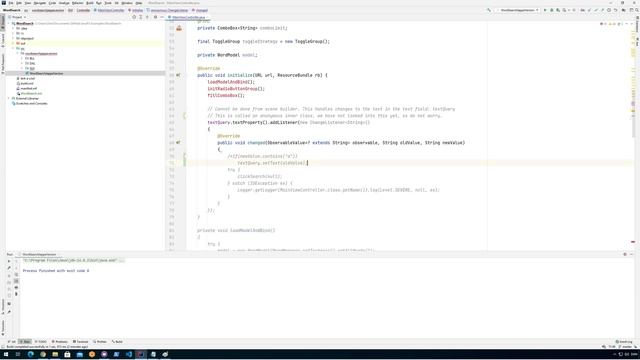640x360 pixels.
Task: Collapse the src folder in the project tree
Action: point(13,48)
